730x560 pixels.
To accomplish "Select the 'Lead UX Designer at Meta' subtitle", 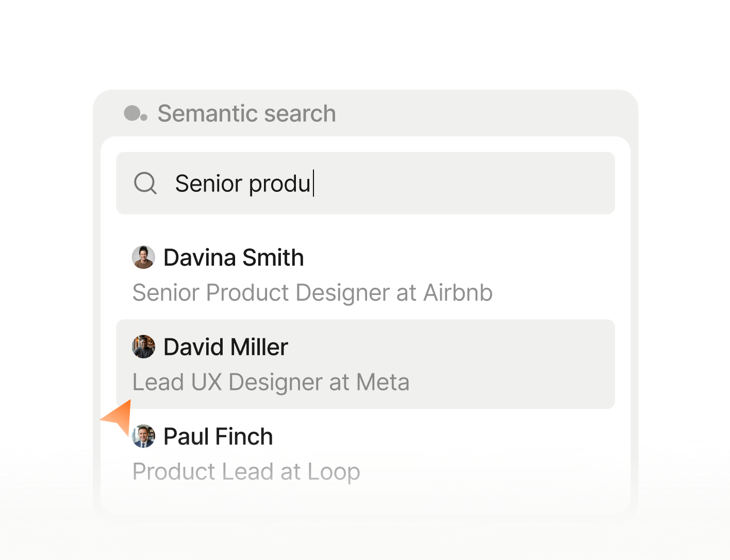I will coord(271,382).
